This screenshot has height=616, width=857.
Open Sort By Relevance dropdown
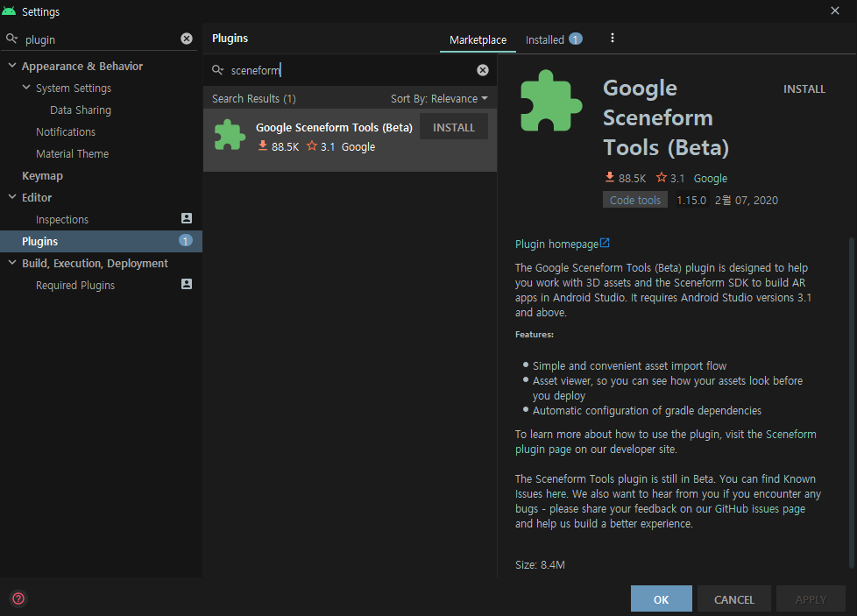439,98
